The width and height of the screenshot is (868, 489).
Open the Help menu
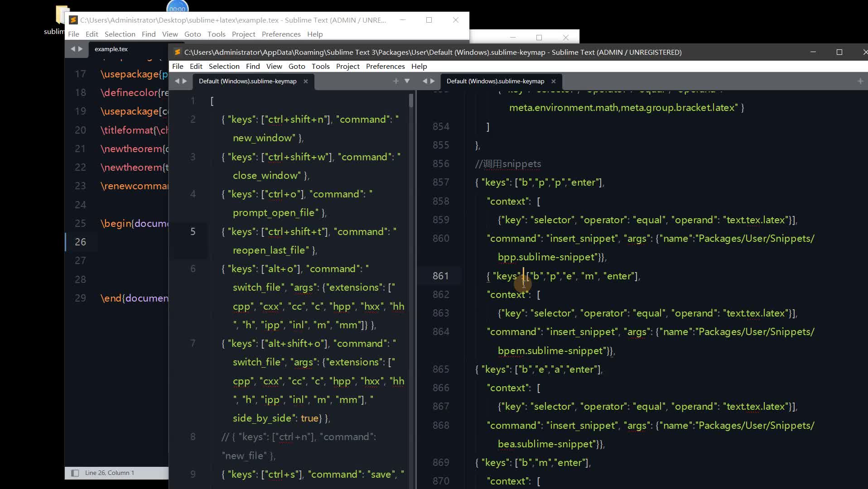point(419,66)
